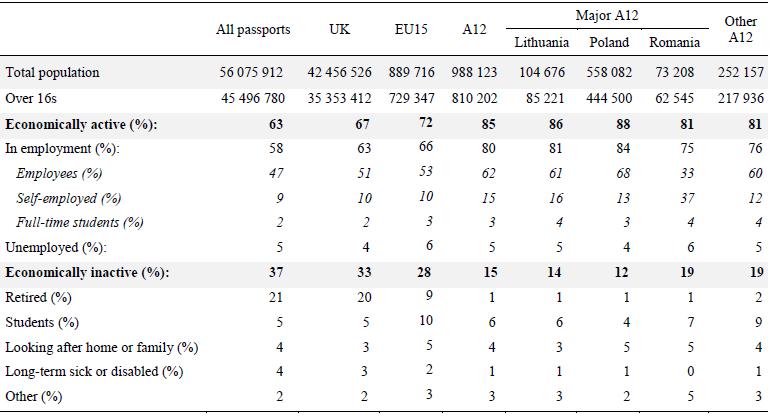Select Poland's total population cell 558 082
The image size is (778, 417).
(609, 73)
